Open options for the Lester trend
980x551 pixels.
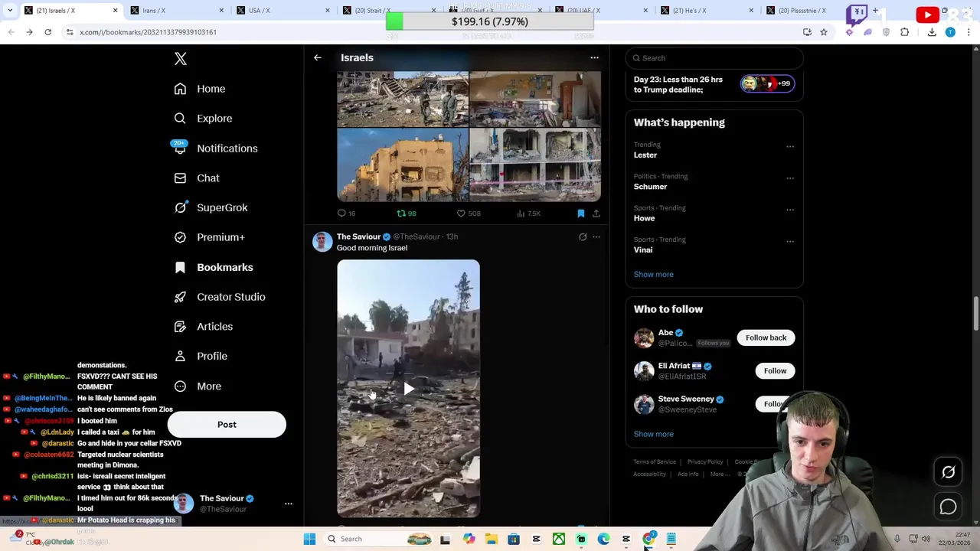790,147
